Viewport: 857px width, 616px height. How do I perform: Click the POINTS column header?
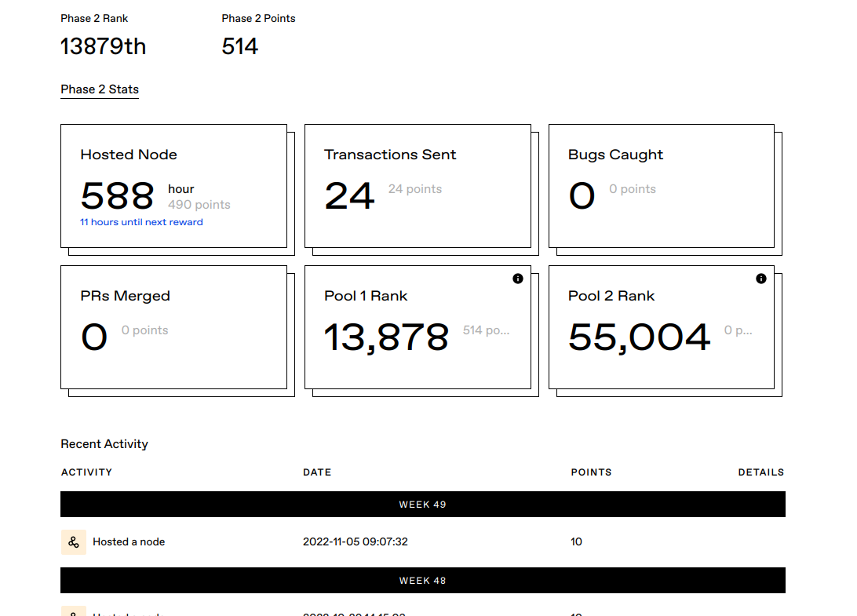pyautogui.click(x=591, y=472)
